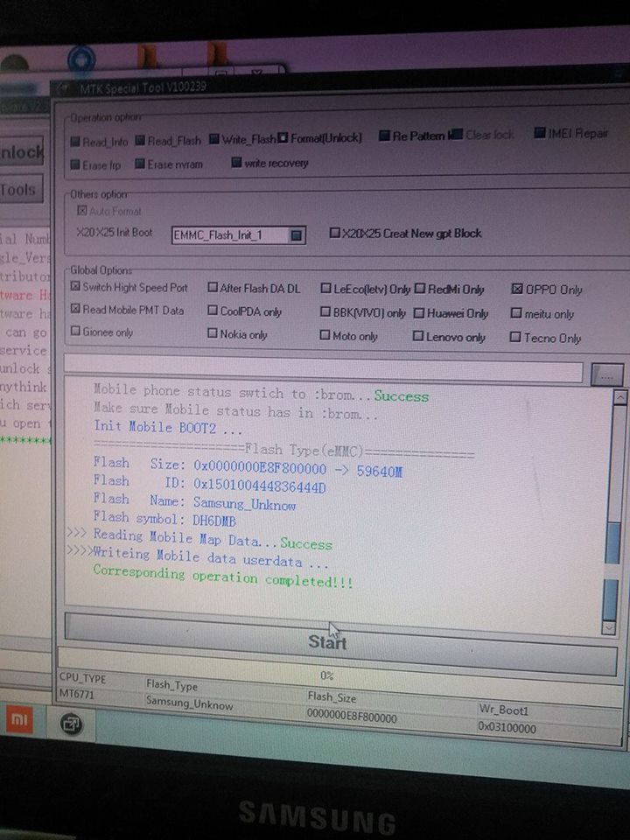The image size is (630, 840).
Task: Click the 0x03100000 Wr_Boot1 value
Action: coord(507,728)
